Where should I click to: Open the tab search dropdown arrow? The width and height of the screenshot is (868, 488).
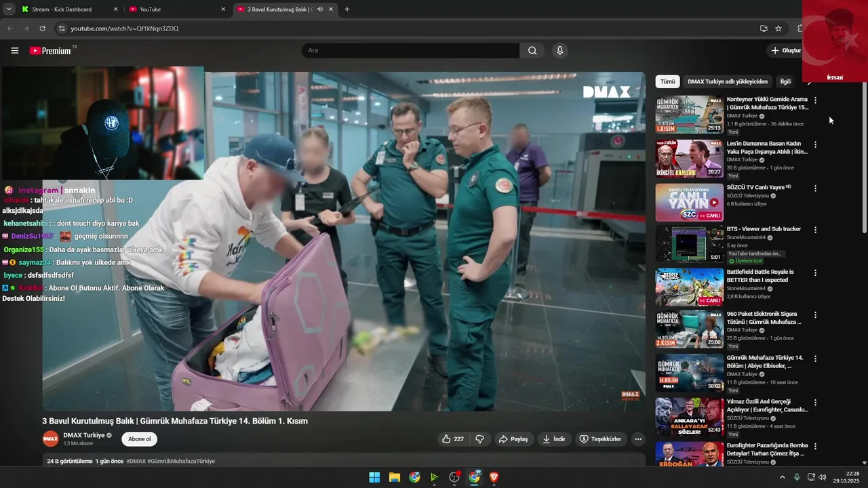[9, 9]
